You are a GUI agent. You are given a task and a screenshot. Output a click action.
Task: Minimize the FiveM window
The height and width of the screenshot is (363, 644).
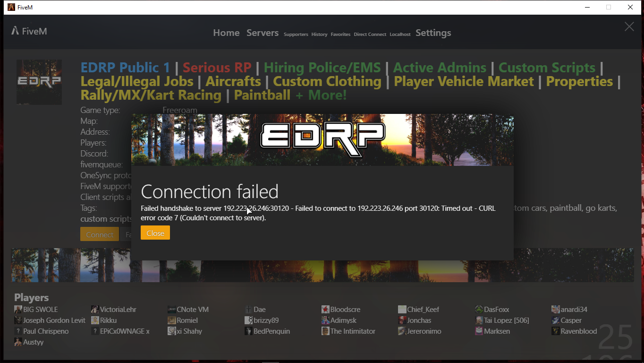(x=587, y=7)
